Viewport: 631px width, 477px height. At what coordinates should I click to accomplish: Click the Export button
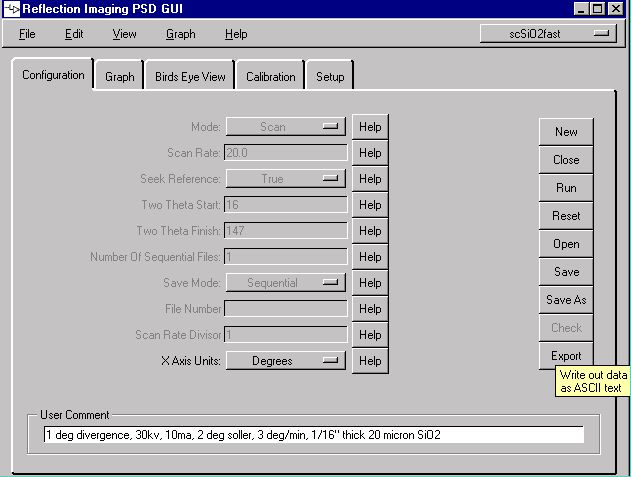[566, 356]
